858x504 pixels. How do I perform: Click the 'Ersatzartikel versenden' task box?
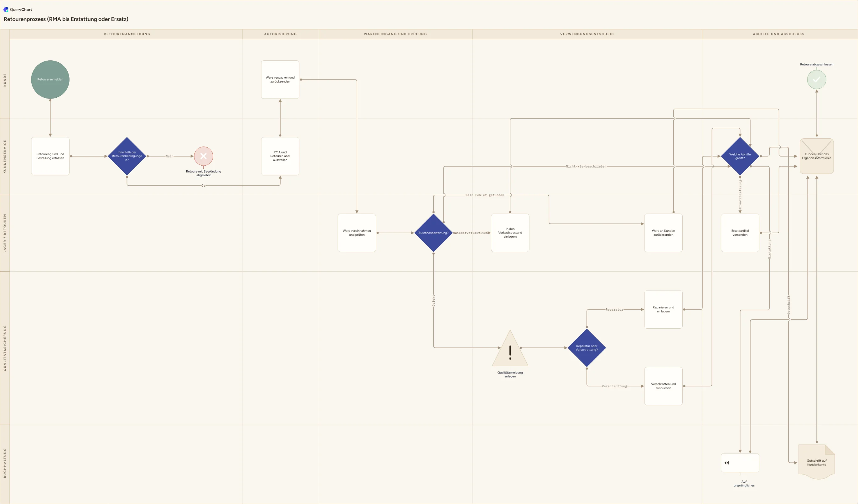(740, 233)
